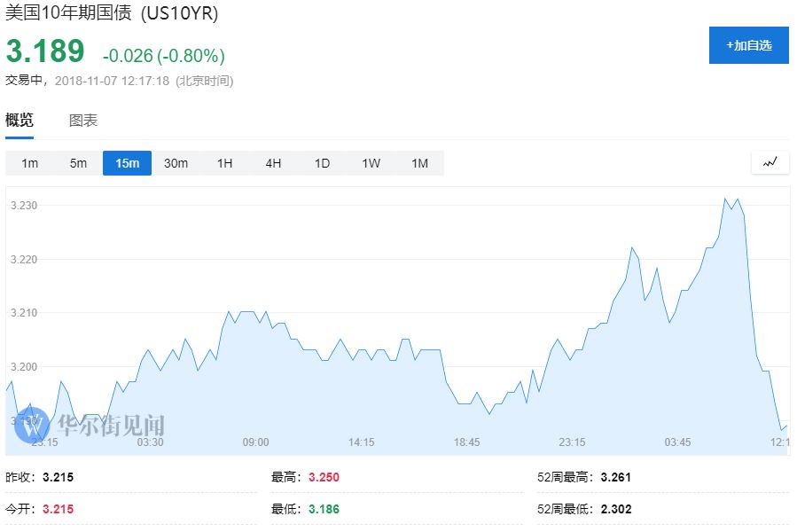Pick the 4H timeframe
Viewport: 797px width, 532px height.
click(x=273, y=163)
